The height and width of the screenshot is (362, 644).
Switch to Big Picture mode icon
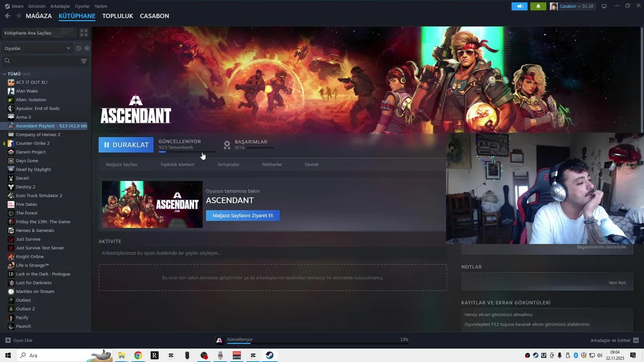[x=604, y=6]
